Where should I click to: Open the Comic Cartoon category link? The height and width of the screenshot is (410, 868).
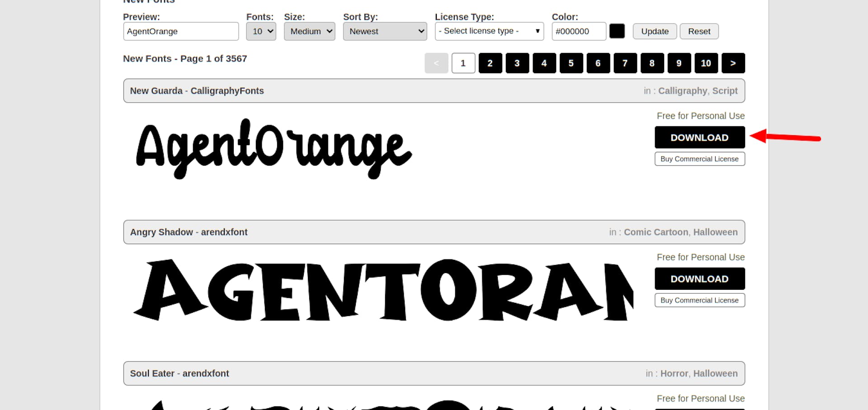pyautogui.click(x=656, y=232)
